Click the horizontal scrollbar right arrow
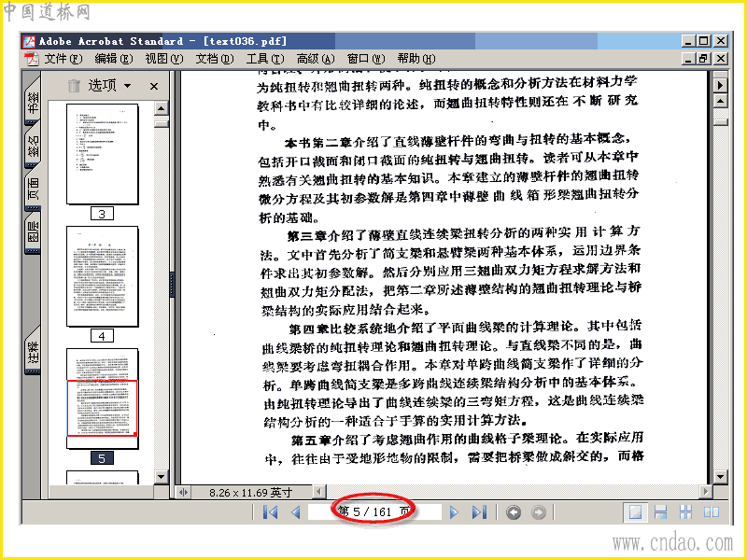 [706, 492]
